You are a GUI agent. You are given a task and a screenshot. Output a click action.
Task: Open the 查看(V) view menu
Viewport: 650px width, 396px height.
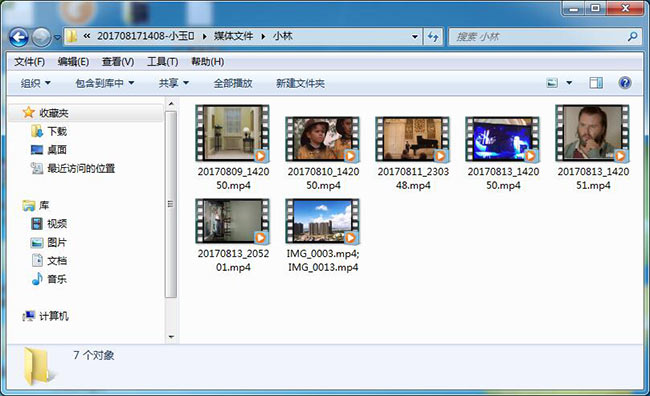118,62
